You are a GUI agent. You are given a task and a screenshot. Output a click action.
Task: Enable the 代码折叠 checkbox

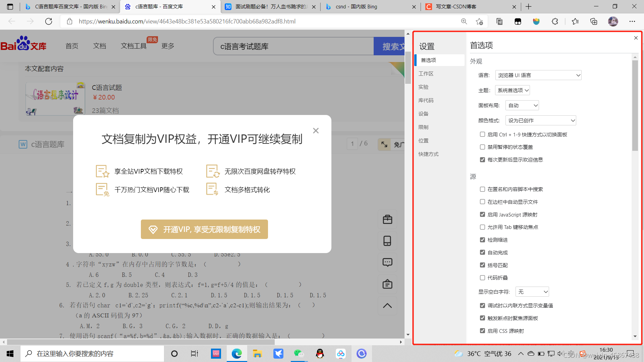[482, 278]
